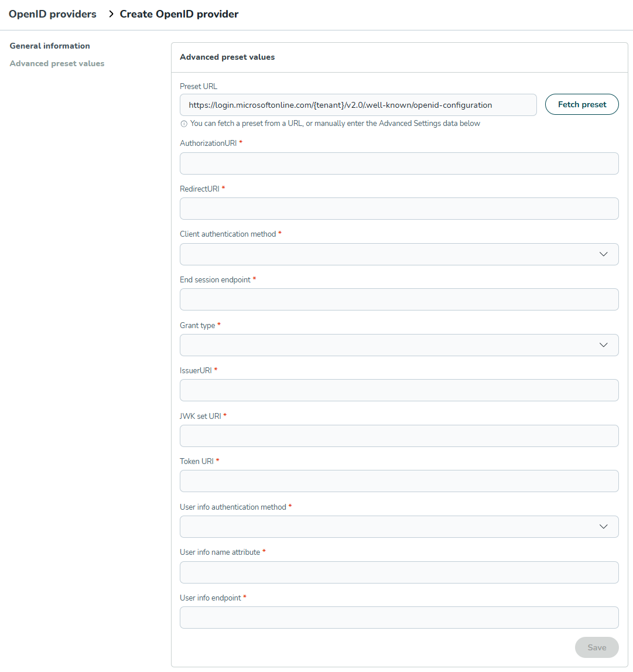The width and height of the screenshot is (633, 672).
Task: Click the User info endpoint field
Action: point(399,618)
